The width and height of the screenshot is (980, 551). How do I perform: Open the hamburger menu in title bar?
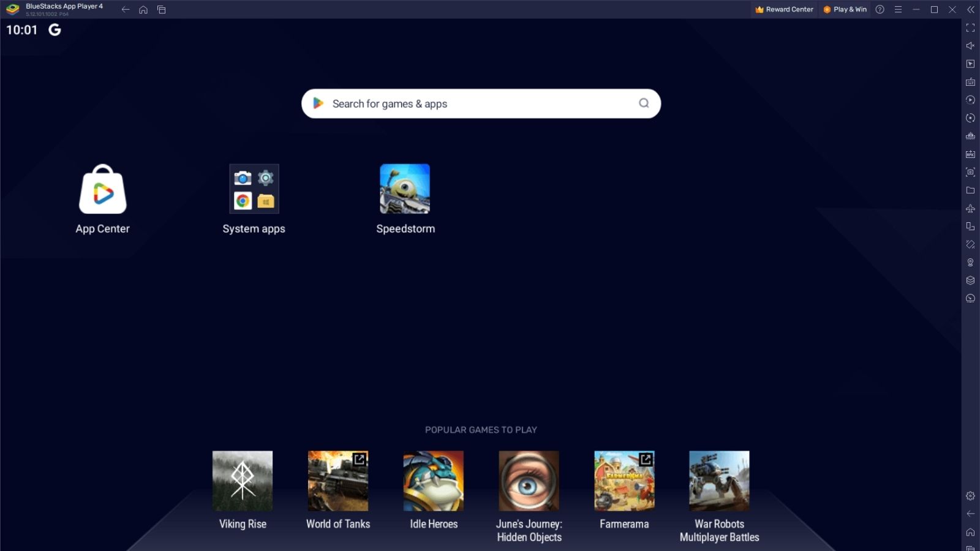898,9
